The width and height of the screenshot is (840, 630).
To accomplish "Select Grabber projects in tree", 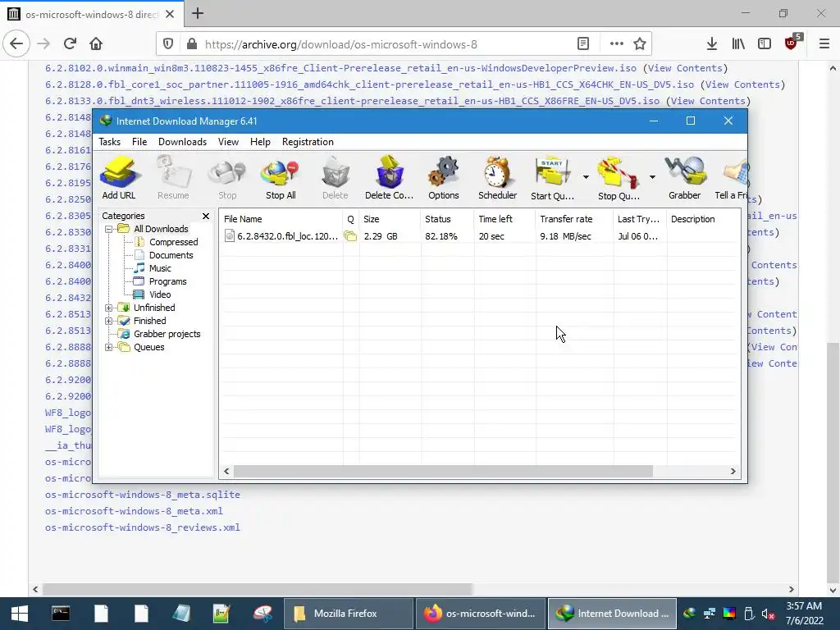I will [x=167, y=334].
